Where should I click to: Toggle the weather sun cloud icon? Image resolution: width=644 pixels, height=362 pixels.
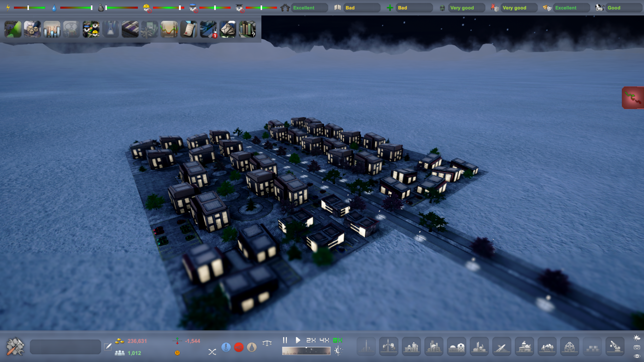637,338
